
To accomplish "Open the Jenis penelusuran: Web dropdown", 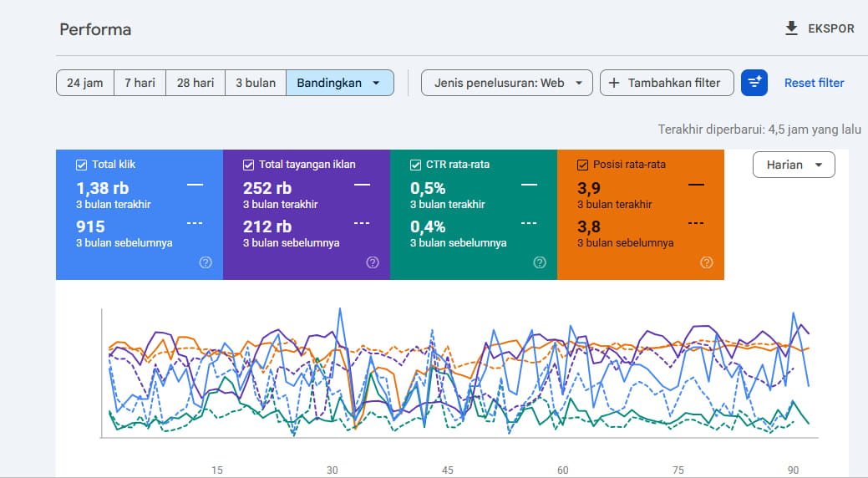I will tap(506, 83).
